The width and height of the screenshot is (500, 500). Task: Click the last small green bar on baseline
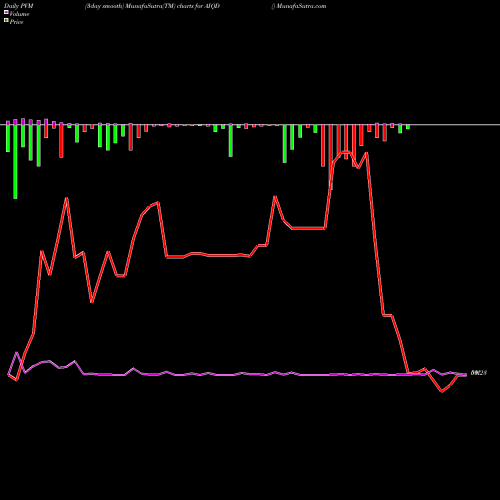click(408, 127)
